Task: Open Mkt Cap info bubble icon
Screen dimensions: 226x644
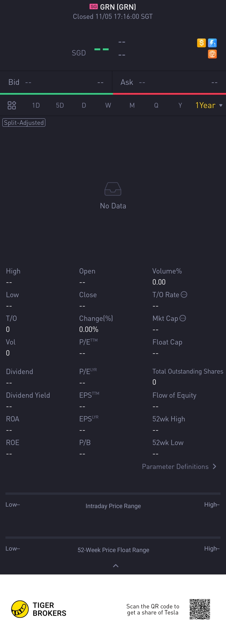Action: [x=183, y=318]
